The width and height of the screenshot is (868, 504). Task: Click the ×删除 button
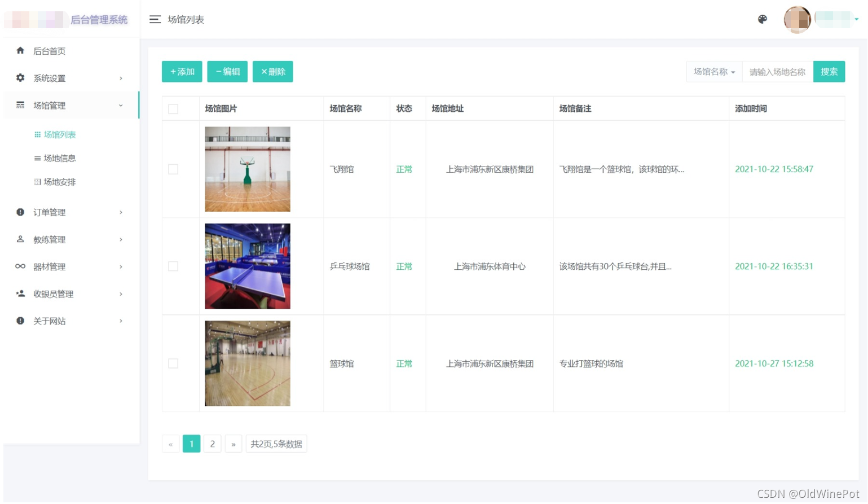(273, 72)
